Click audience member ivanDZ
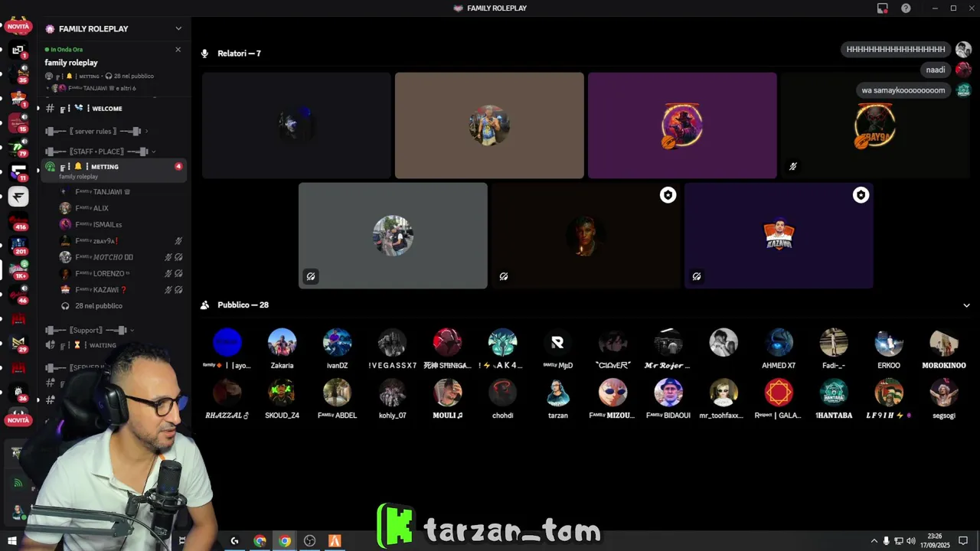Viewport: 980px width, 551px height. pos(337,348)
